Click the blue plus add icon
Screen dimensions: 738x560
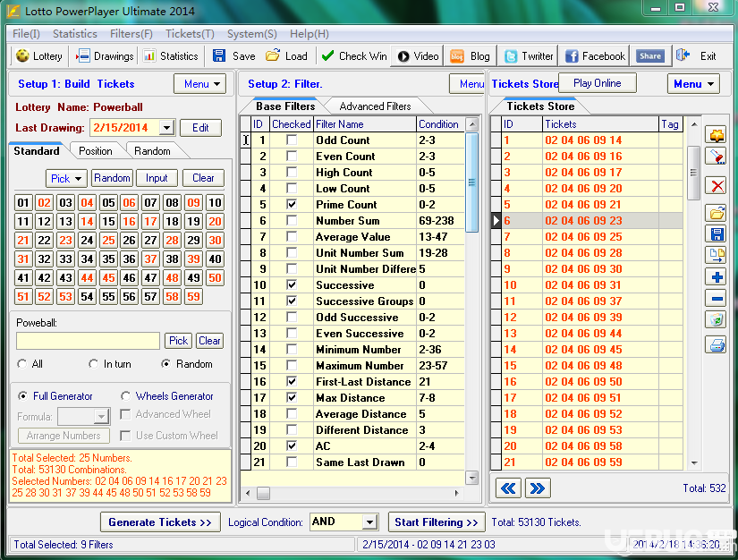[717, 276]
